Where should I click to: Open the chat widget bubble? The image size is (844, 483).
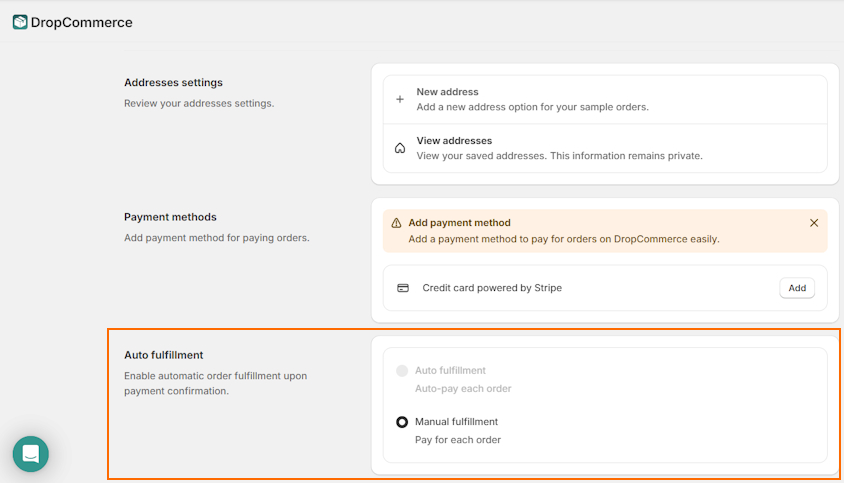click(x=31, y=454)
